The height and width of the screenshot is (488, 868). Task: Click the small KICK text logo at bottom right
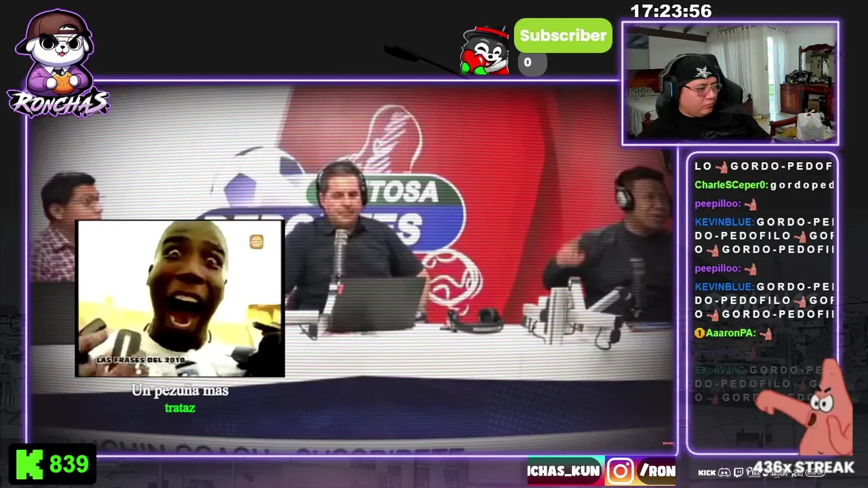(707, 472)
